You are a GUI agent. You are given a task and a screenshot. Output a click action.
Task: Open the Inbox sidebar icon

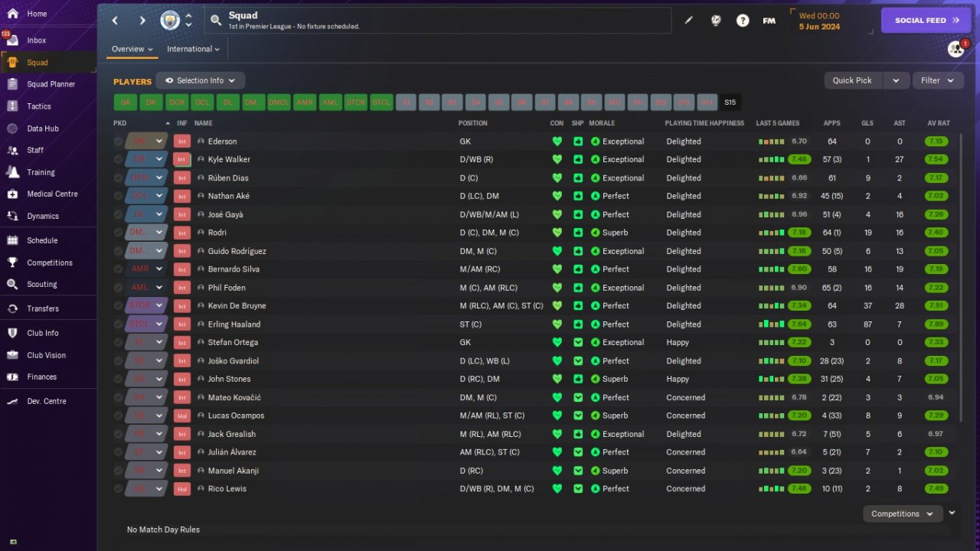(x=12, y=40)
